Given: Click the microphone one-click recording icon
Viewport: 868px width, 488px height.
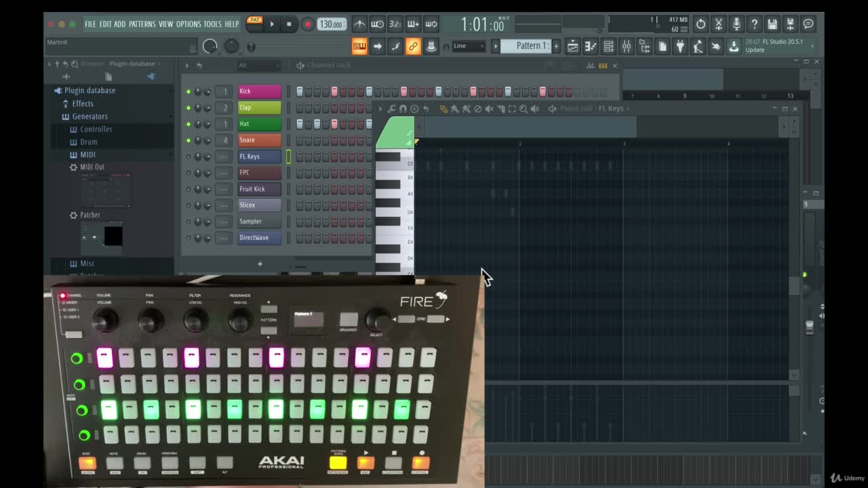Looking at the screenshot, I should pos(736,24).
